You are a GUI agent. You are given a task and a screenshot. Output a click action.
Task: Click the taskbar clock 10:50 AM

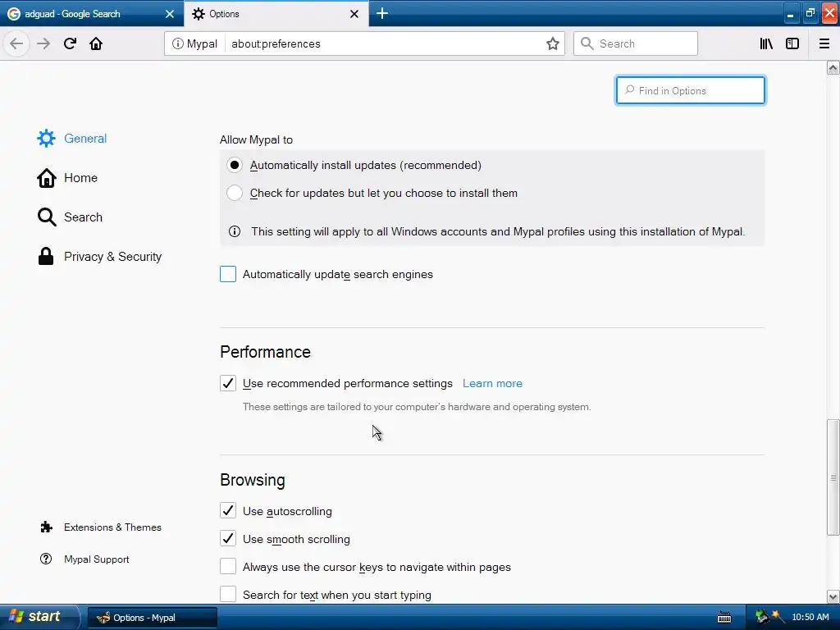[x=810, y=617]
